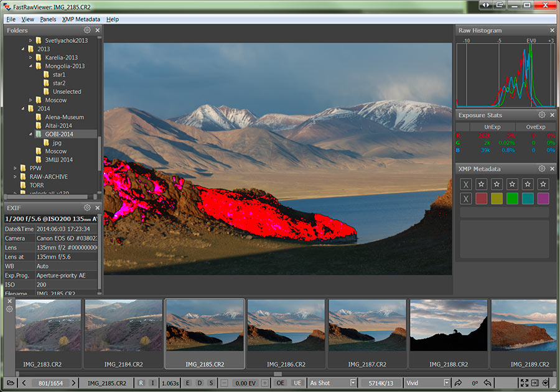This screenshot has height=392, width=560.
Task: Expand the PPW folder in the tree
Action: point(15,168)
